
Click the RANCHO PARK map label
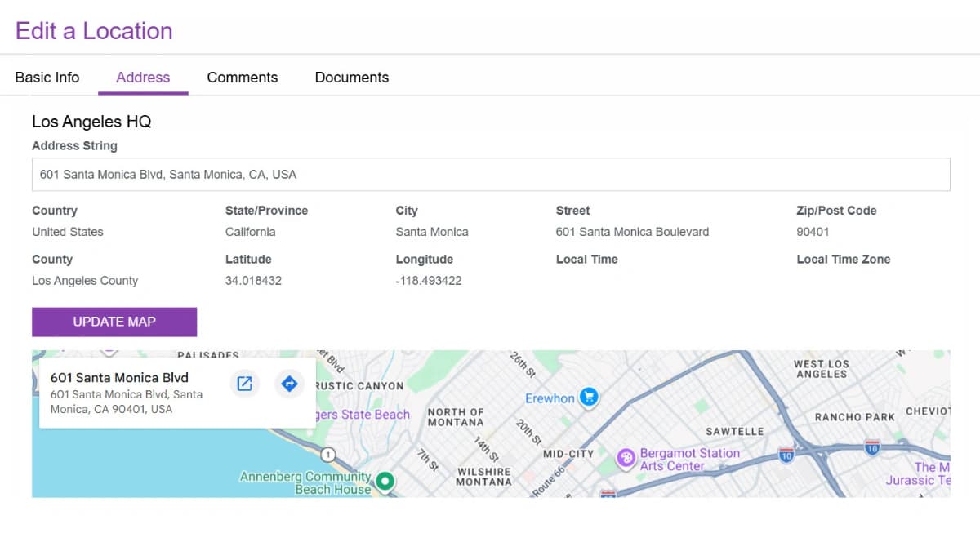855,417
